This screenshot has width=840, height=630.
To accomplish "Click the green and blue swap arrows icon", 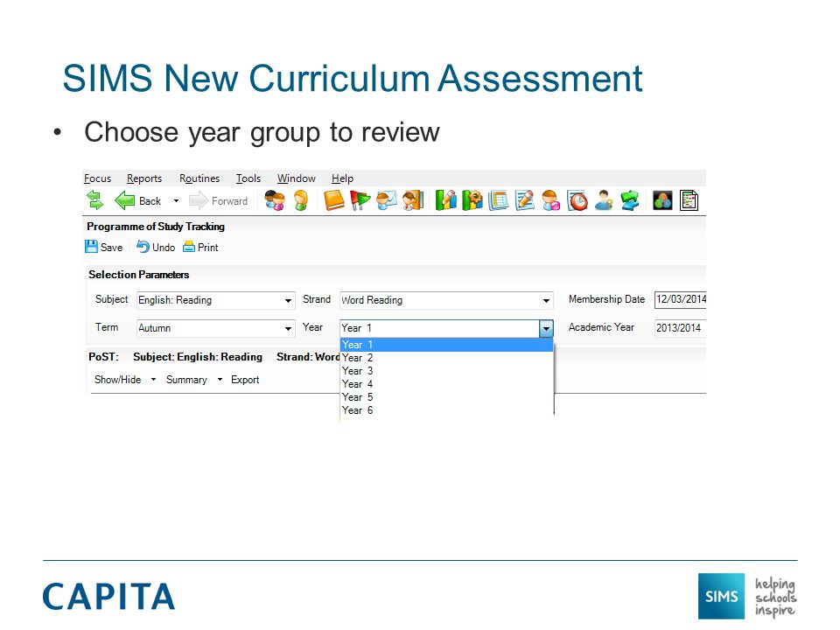I will (x=630, y=200).
